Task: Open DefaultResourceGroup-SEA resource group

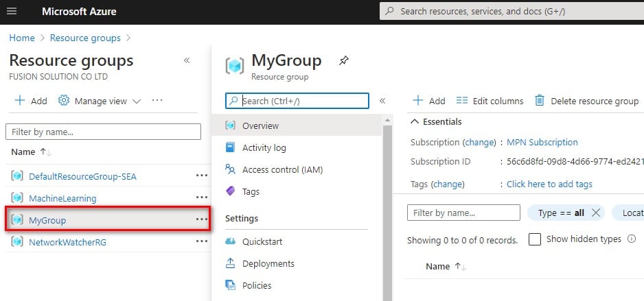Action: 82,176
